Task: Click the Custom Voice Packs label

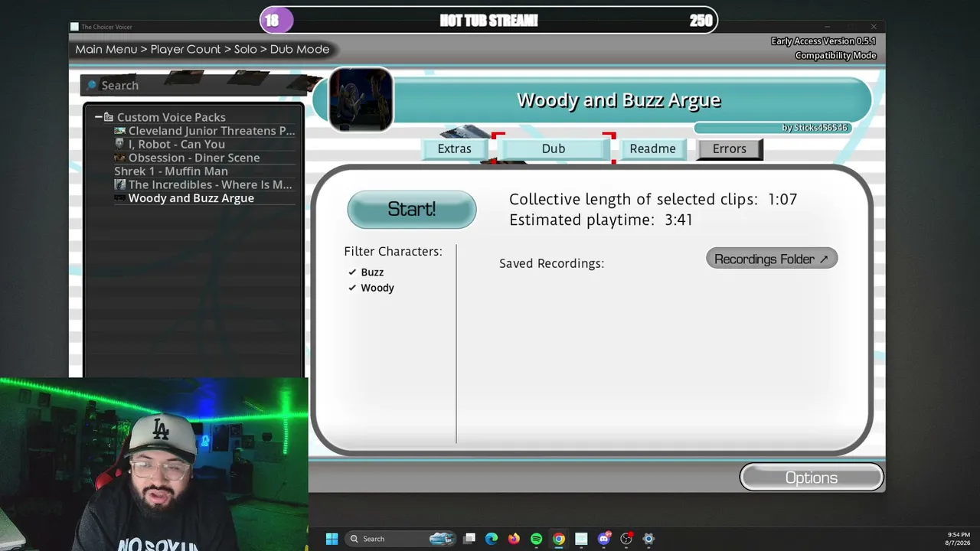Action: 171,117
